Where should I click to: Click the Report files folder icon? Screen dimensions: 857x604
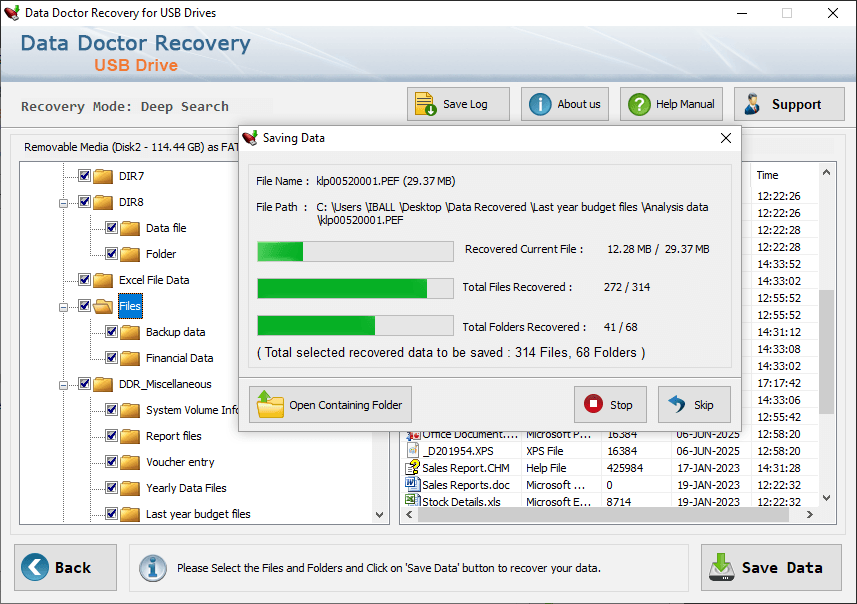pos(130,436)
